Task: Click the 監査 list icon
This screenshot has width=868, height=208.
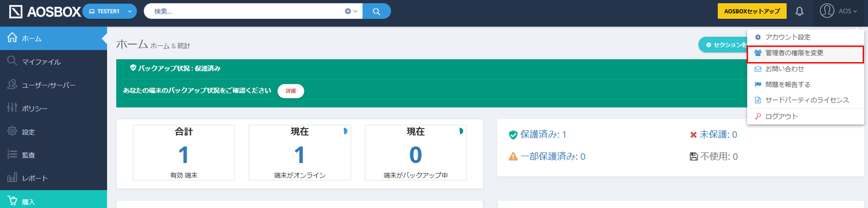Action: tap(12, 154)
